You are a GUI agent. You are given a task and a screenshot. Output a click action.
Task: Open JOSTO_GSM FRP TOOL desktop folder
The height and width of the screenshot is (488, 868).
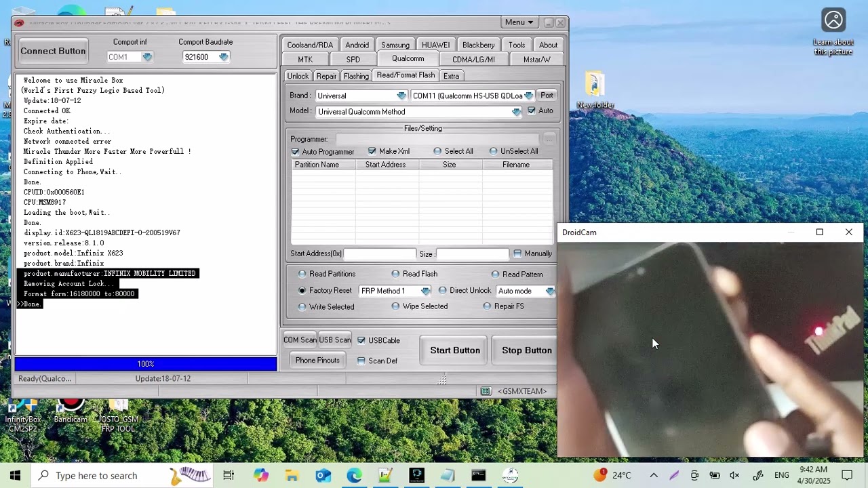click(119, 415)
